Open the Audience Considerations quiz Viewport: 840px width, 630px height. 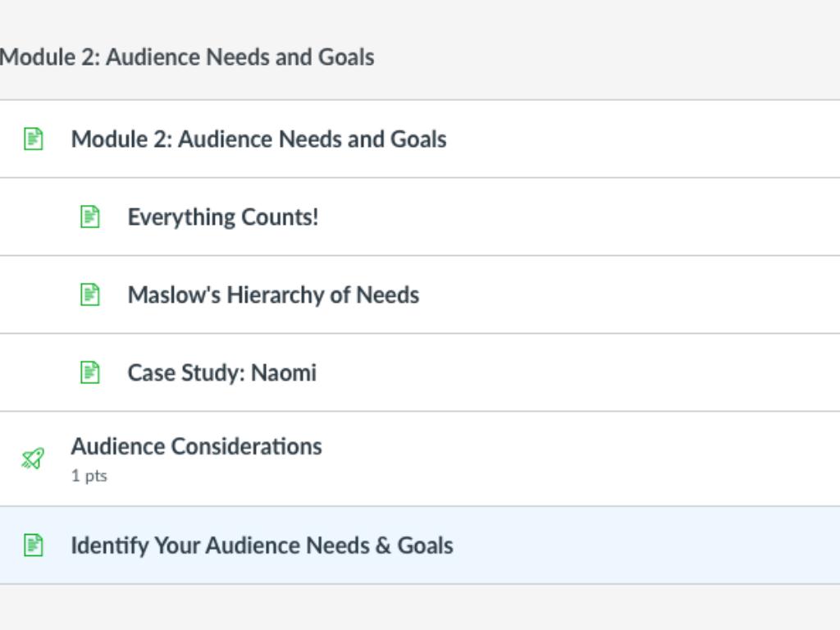click(x=196, y=446)
